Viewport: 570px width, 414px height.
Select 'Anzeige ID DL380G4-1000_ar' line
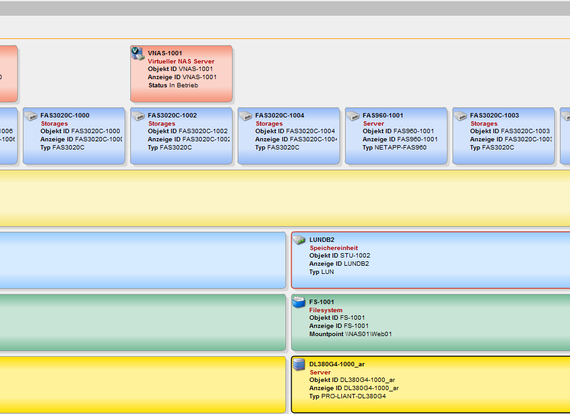(x=354, y=388)
